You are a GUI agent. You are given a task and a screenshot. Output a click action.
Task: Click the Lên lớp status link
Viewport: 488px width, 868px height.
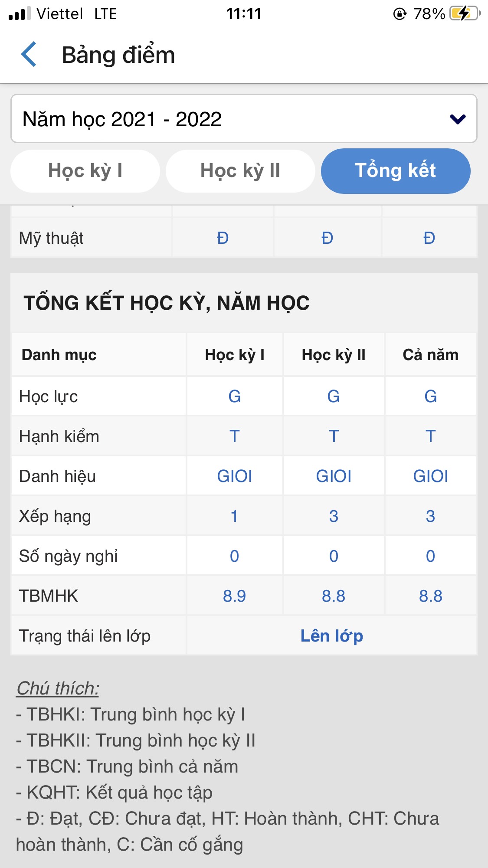(x=332, y=636)
